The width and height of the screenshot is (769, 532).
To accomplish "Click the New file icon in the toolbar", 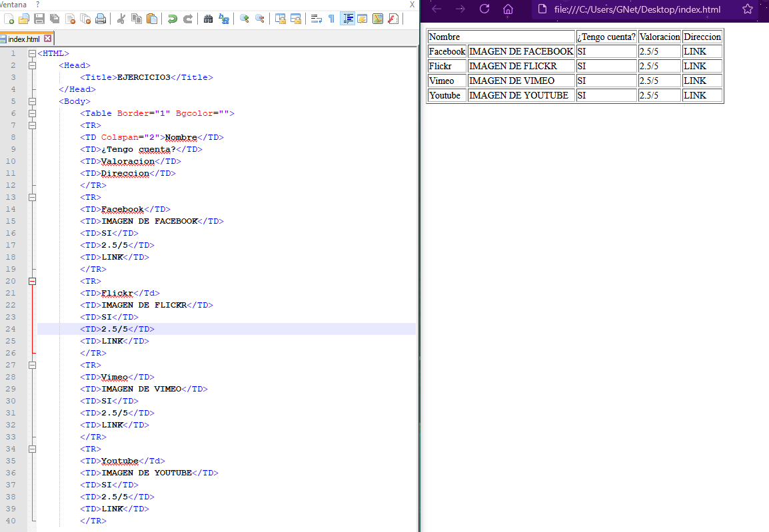I will [x=9, y=19].
